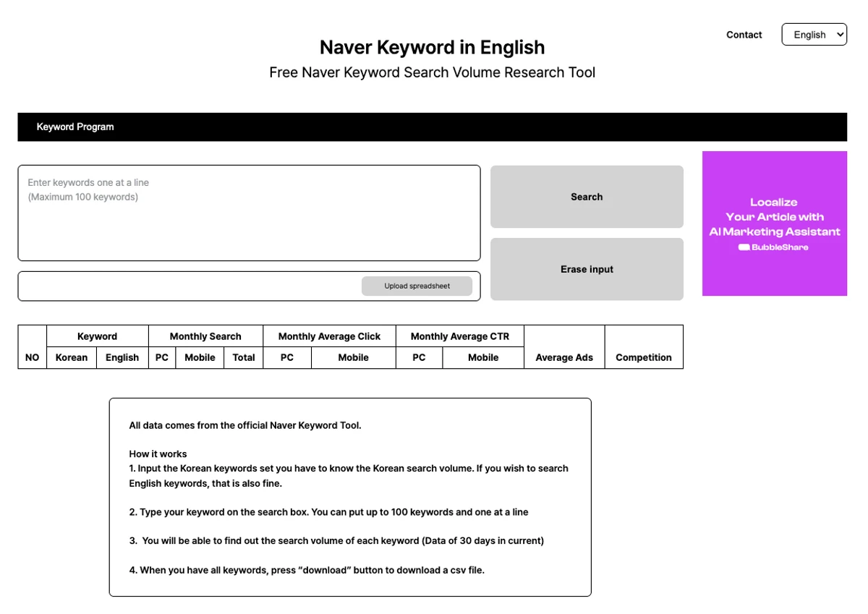Image resolution: width=868 pixels, height=614 pixels.
Task: Click the Naver Keyword in English title
Action: [432, 47]
